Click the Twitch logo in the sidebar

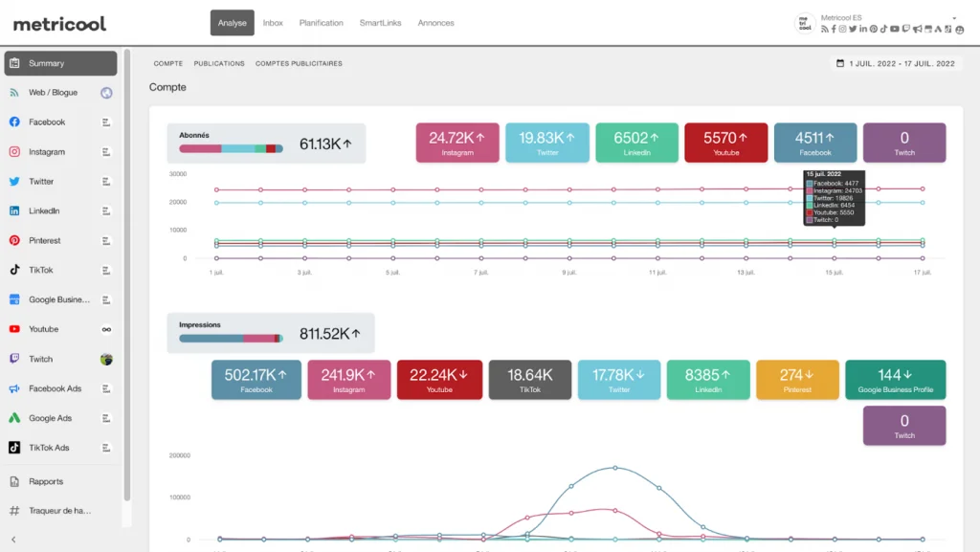(x=14, y=359)
